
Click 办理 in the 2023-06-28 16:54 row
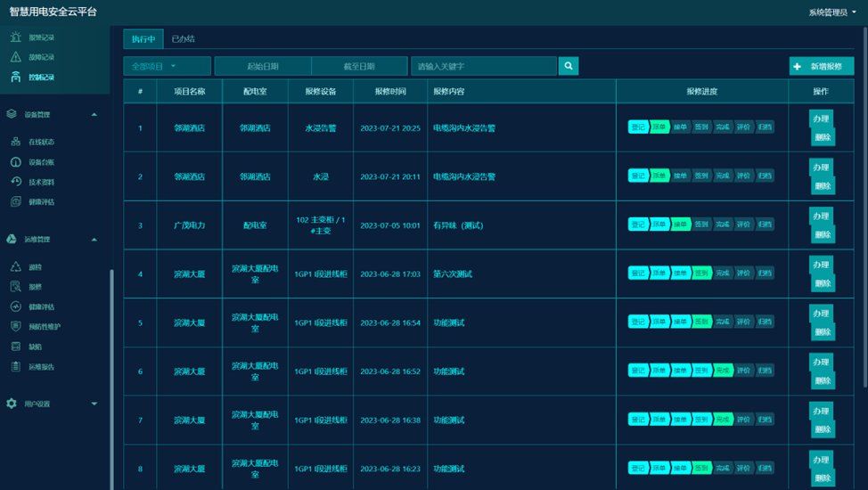pos(821,314)
